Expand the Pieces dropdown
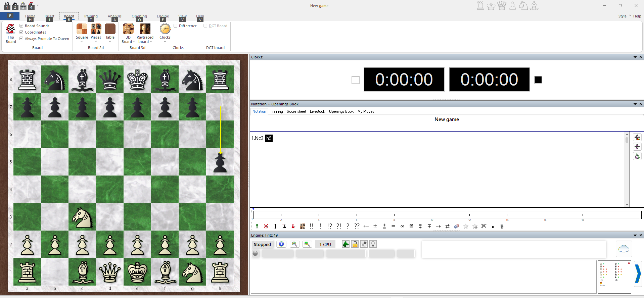The image size is (644, 298). coord(96,33)
